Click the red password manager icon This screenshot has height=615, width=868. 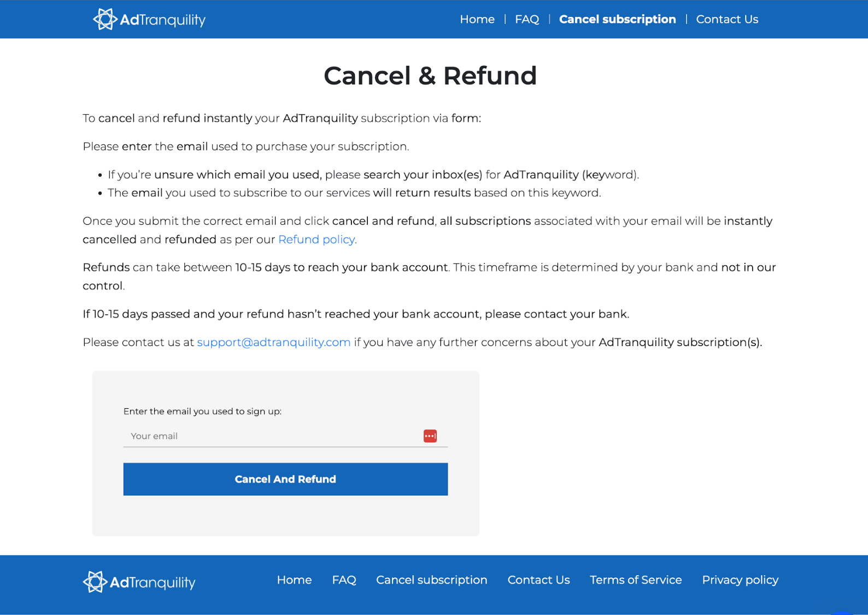(x=430, y=436)
